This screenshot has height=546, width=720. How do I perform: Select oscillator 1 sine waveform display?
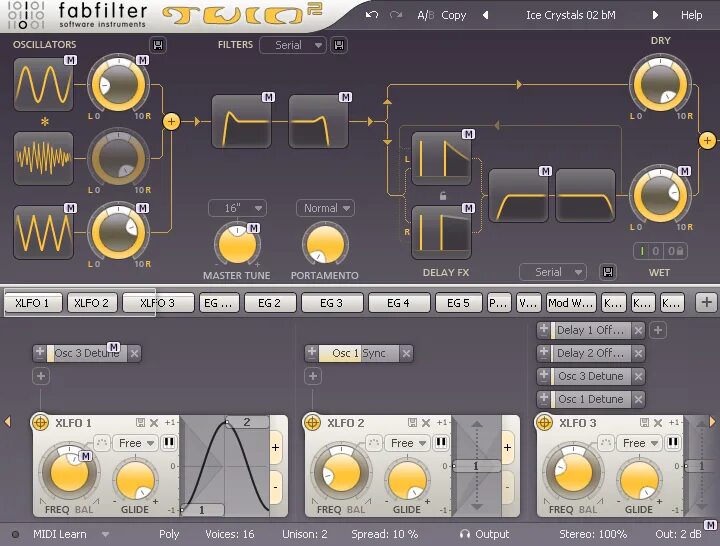[x=44, y=84]
